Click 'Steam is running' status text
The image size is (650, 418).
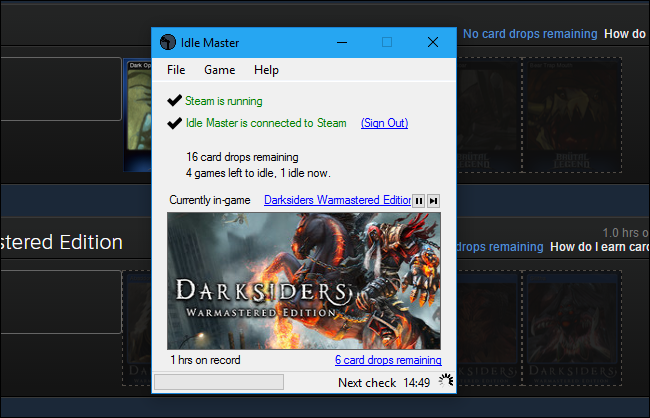(223, 101)
